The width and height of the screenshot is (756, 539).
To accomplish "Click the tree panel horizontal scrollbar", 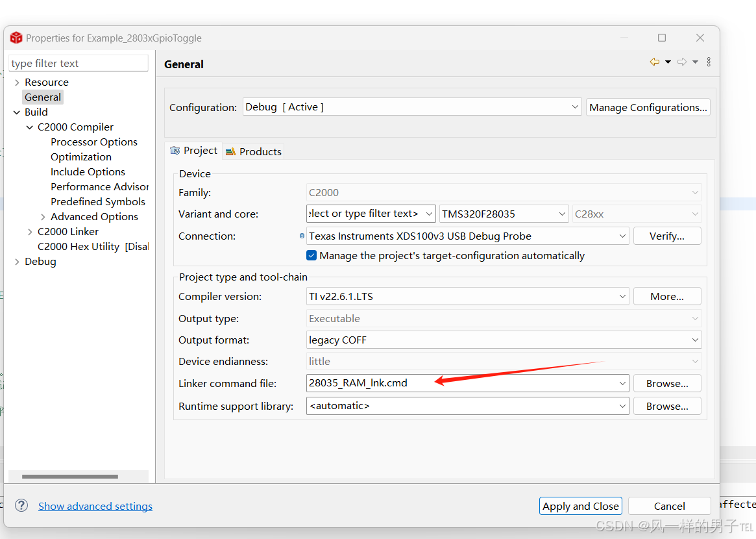I will [x=70, y=476].
